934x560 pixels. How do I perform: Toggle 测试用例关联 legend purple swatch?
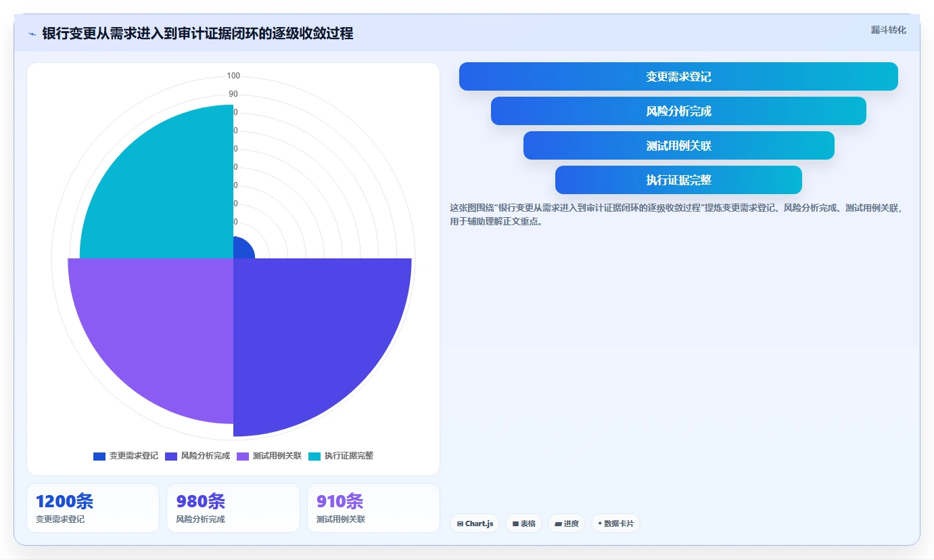tap(243, 456)
